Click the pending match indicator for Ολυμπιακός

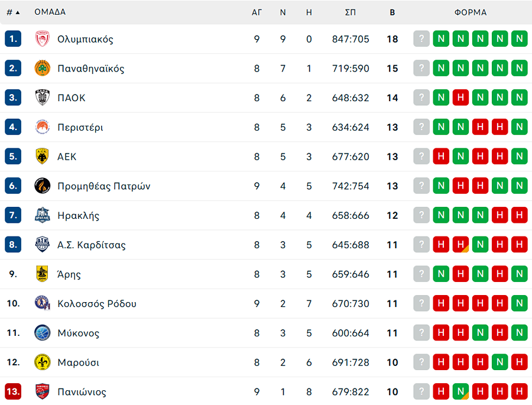(x=421, y=38)
